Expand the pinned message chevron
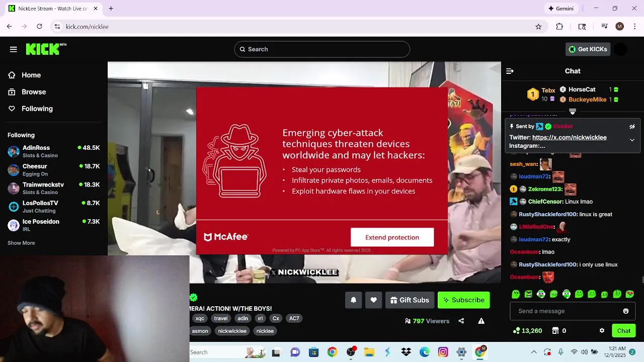 (632, 140)
